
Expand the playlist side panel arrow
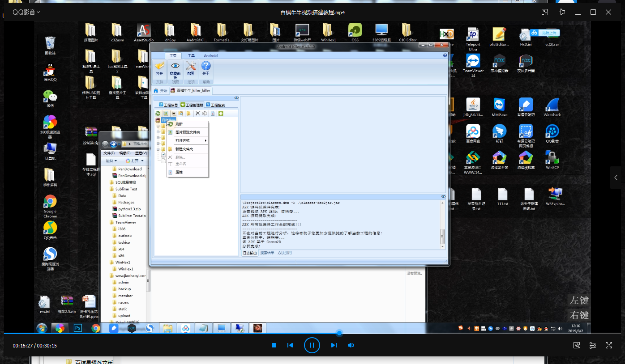616,178
